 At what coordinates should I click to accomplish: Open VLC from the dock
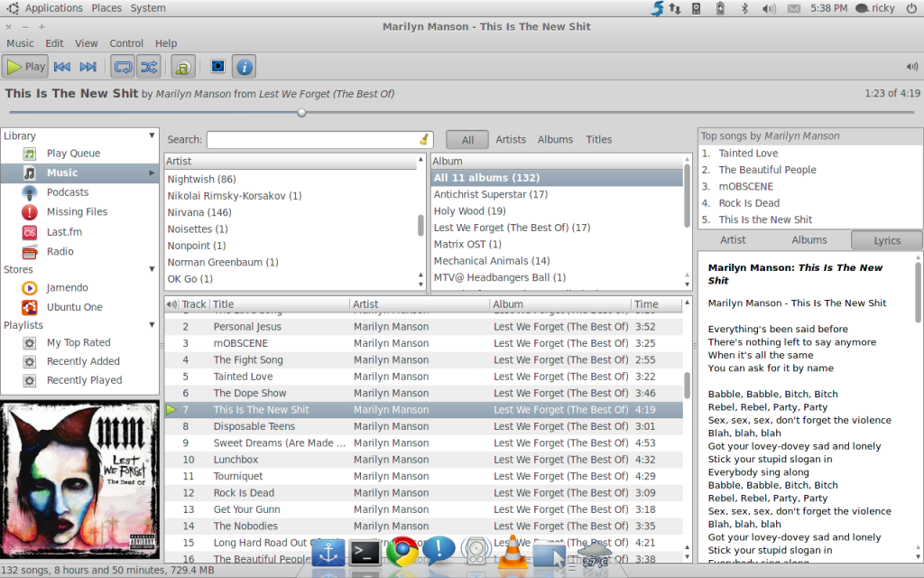tap(513, 551)
